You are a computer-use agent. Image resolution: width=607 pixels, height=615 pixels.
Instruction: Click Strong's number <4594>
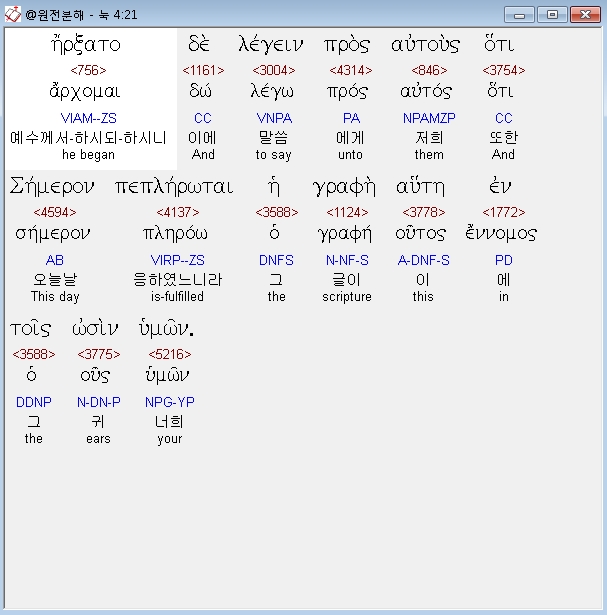coord(55,212)
